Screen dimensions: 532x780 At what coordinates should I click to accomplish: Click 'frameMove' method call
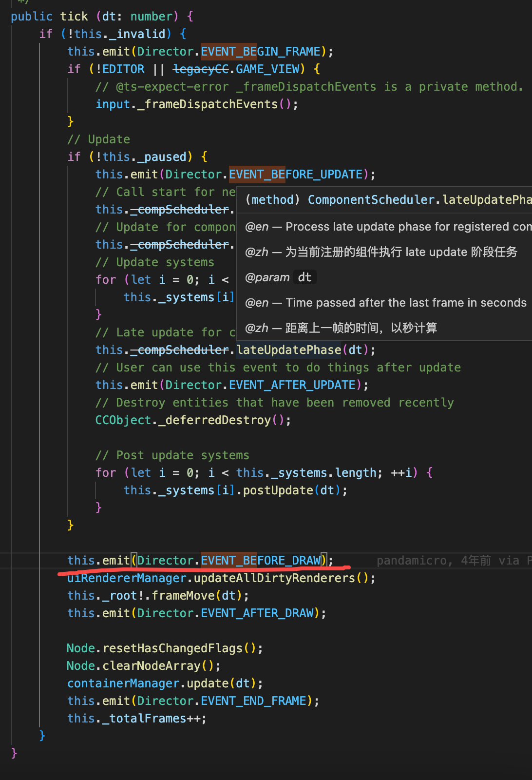(x=183, y=596)
